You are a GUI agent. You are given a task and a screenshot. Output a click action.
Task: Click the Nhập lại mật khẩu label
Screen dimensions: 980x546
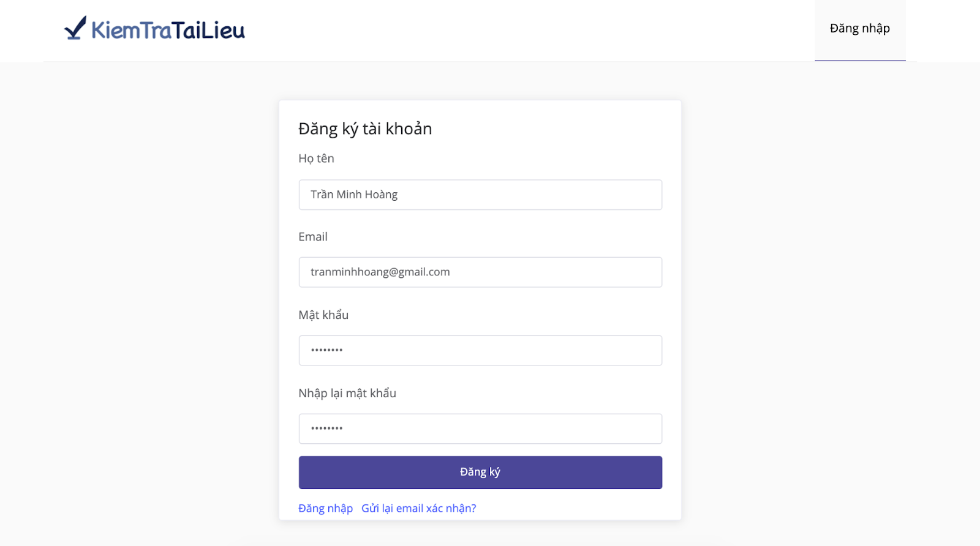tap(347, 393)
